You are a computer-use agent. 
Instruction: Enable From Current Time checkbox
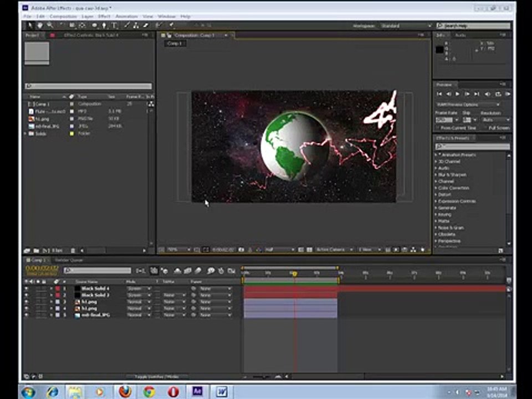point(438,128)
